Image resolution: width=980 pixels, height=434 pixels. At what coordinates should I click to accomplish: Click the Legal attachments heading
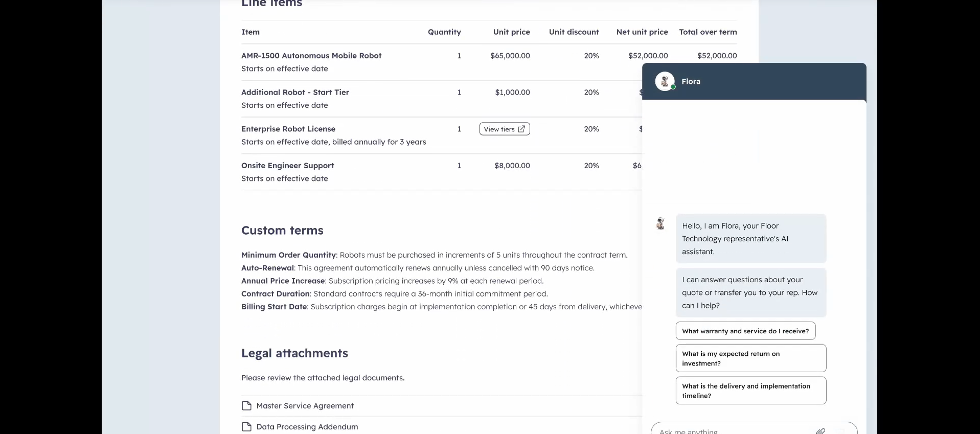click(294, 353)
